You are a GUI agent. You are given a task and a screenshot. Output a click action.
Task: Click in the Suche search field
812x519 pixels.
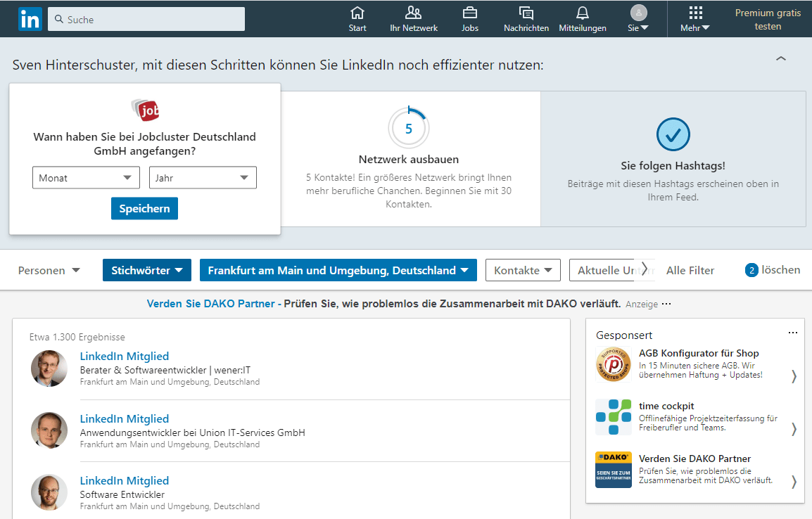146,19
